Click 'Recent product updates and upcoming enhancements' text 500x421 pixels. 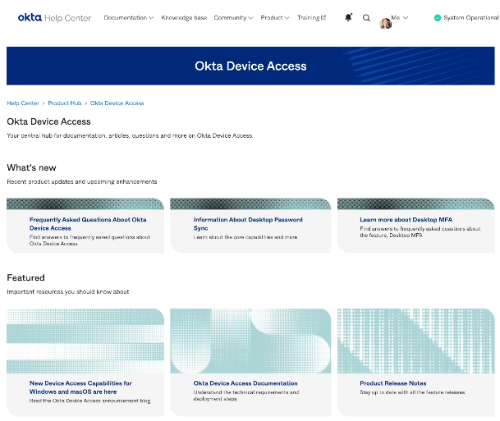(82, 182)
